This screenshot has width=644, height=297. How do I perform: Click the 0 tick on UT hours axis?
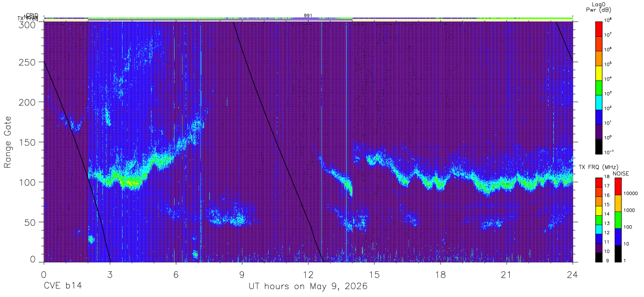44,274
